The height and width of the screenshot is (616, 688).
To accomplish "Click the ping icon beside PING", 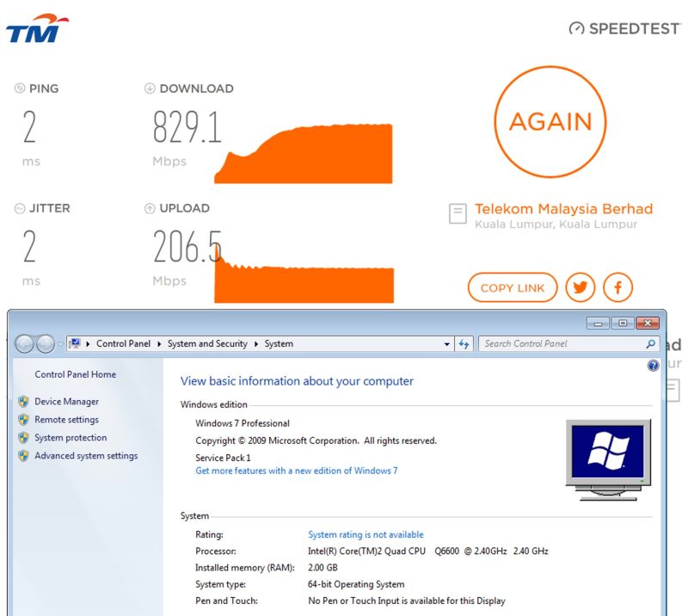I will point(20,89).
